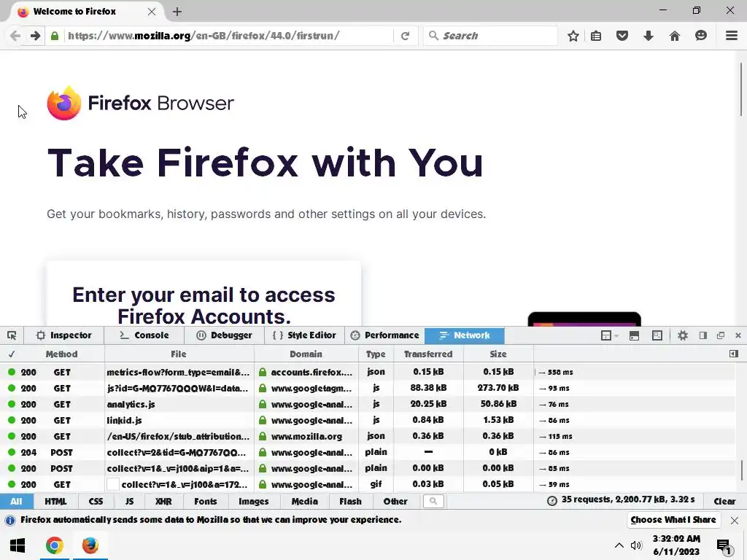
Task: Filter requests by XHR
Action: tap(163, 502)
